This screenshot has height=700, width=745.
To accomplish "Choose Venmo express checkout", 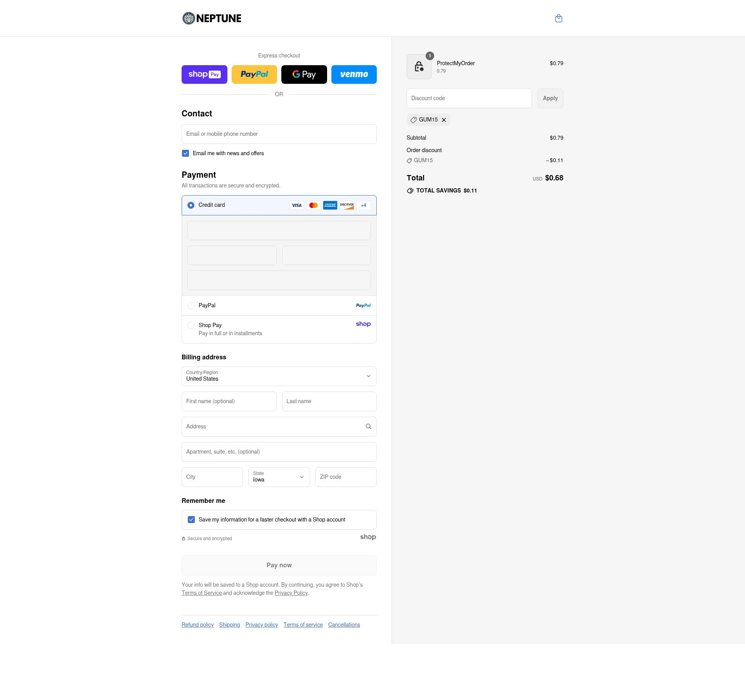I will (x=354, y=74).
